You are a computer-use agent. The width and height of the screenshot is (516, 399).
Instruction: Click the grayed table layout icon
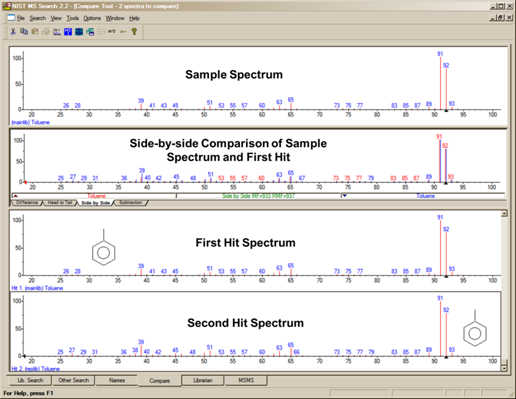click(x=101, y=32)
